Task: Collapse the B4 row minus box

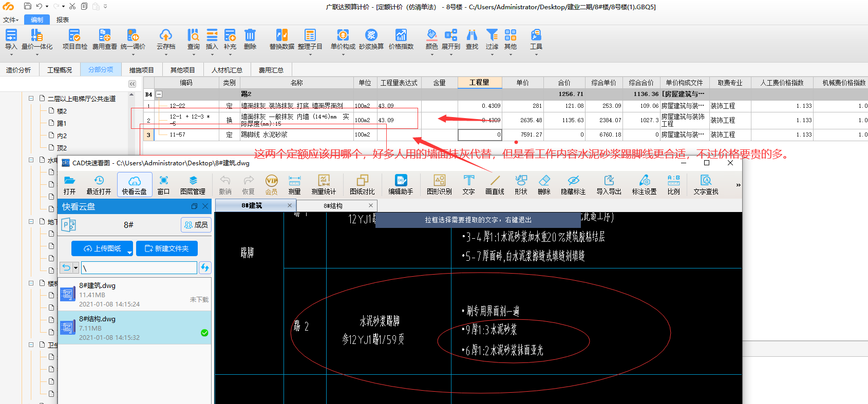Action: pyautogui.click(x=159, y=94)
